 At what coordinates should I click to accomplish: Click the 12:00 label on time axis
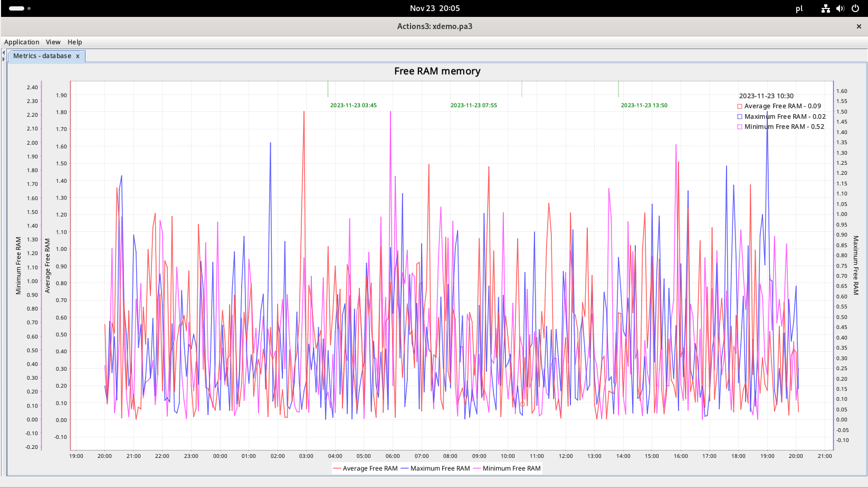coord(566,456)
